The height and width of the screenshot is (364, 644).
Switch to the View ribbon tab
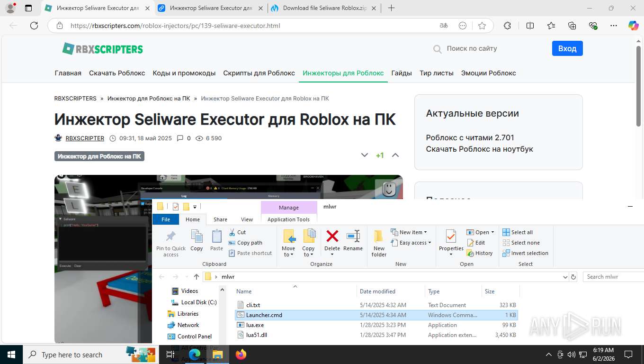(x=247, y=219)
